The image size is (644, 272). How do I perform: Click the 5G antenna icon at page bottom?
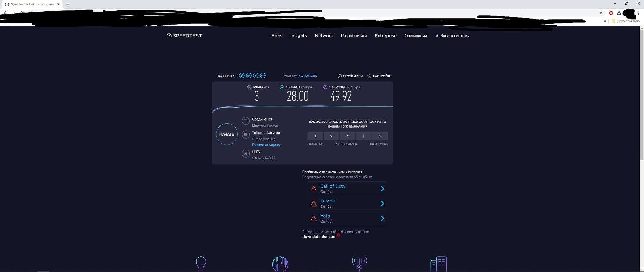coord(359,264)
